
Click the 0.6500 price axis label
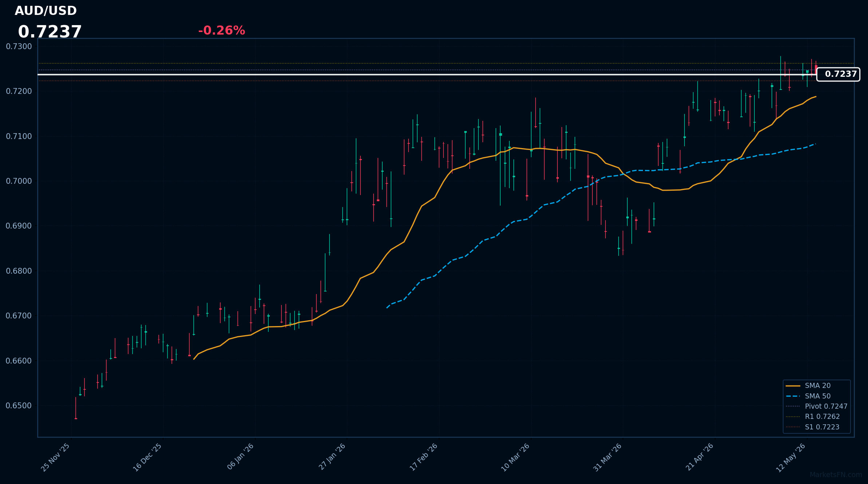(x=19, y=406)
